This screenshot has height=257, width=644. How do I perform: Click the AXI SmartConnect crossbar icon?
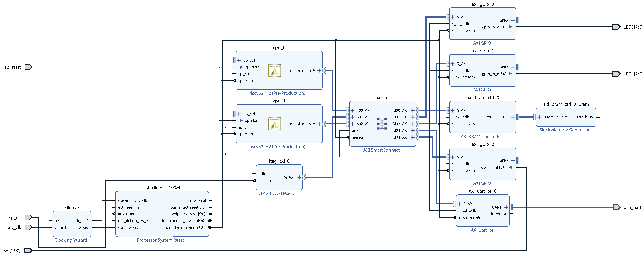382,124
